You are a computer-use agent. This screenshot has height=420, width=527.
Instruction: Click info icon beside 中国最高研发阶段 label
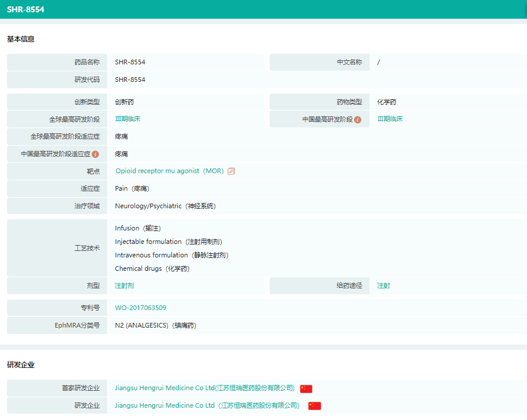click(357, 119)
